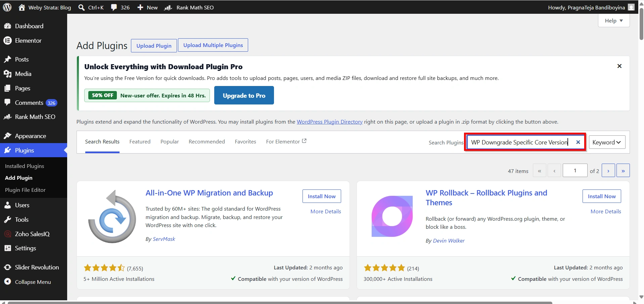Open the Recommended plugins tab
This screenshot has height=304, width=644.
(x=207, y=142)
